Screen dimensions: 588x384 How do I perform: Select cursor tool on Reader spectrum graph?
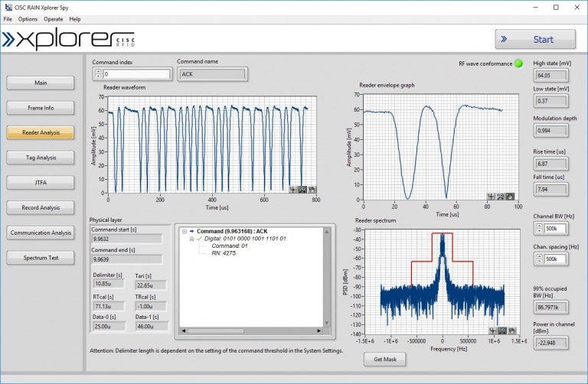click(x=493, y=330)
